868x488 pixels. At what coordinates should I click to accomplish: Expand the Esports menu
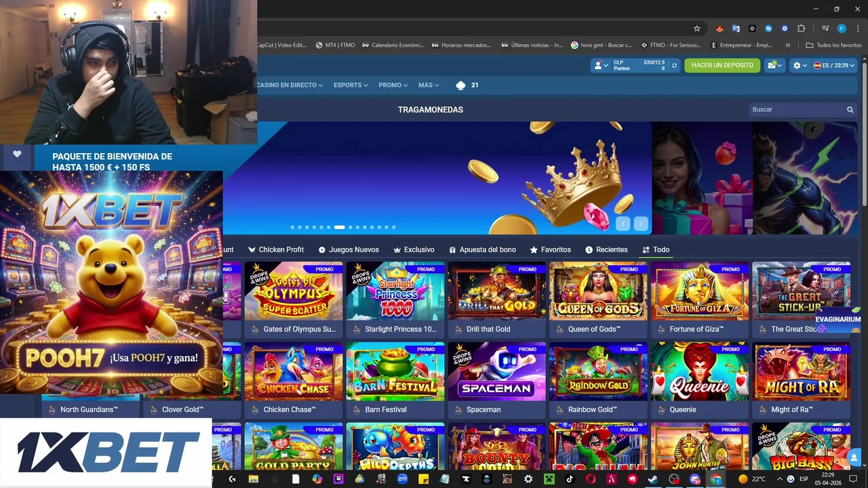point(351,85)
